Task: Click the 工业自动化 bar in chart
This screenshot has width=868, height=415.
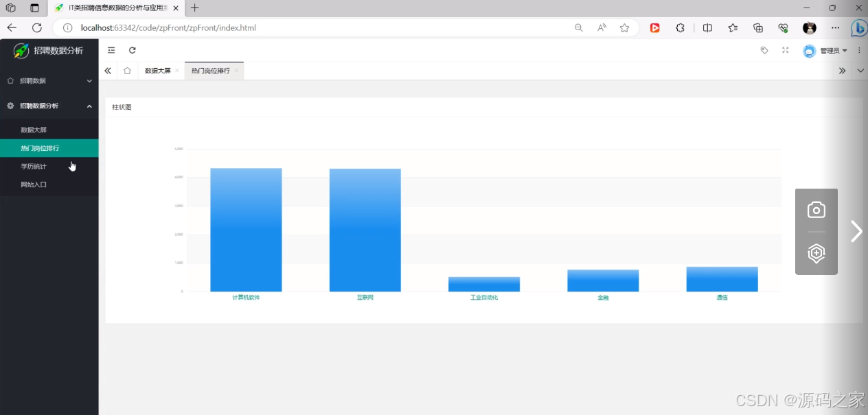Action: pos(484,285)
